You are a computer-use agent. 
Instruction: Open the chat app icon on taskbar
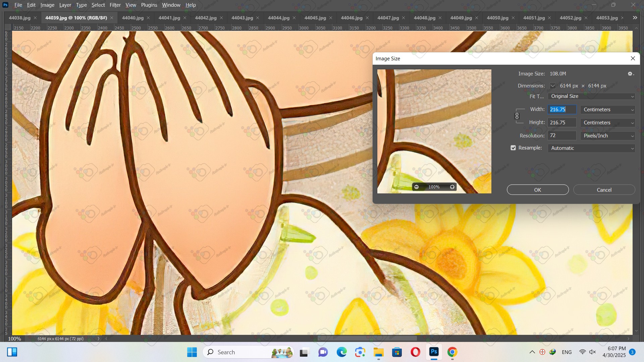coord(323,352)
